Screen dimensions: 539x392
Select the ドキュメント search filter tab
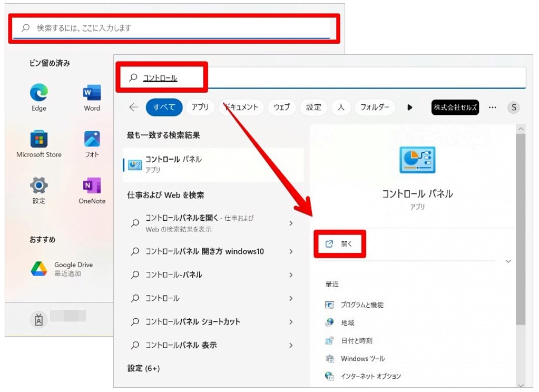click(241, 107)
